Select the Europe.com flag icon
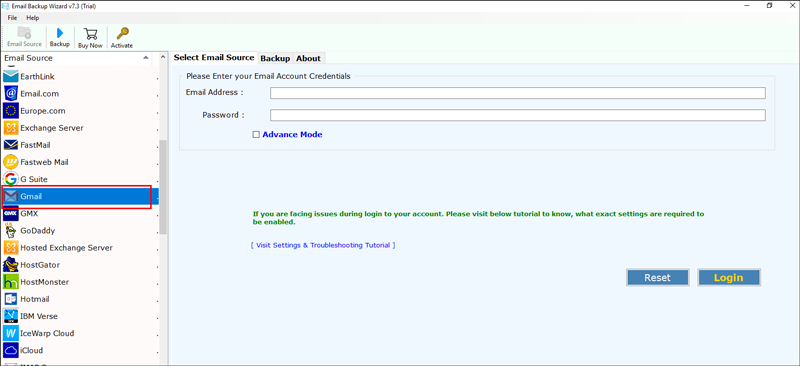This screenshot has height=366, width=800. click(11, 111)
